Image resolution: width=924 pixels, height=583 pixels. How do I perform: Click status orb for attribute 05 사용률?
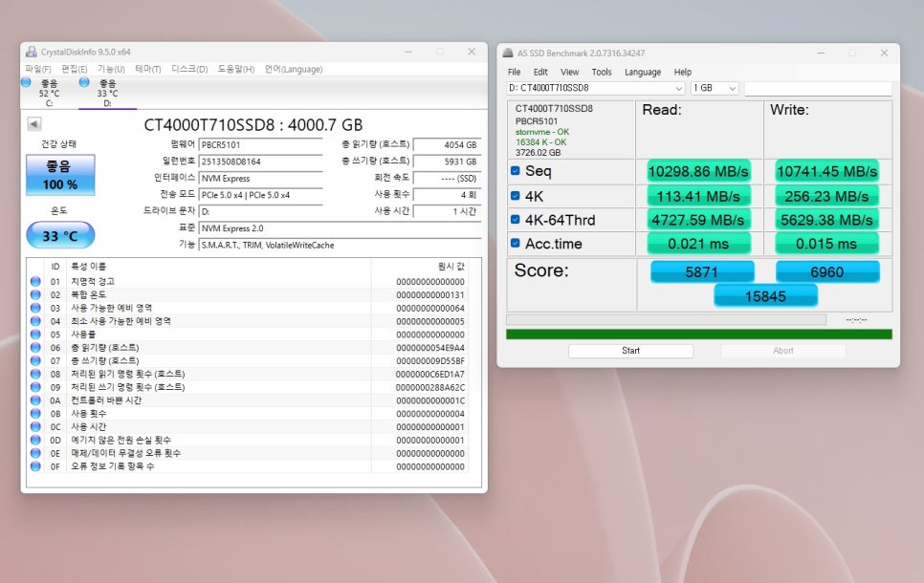pyautogui.click(x=35, y=335)
